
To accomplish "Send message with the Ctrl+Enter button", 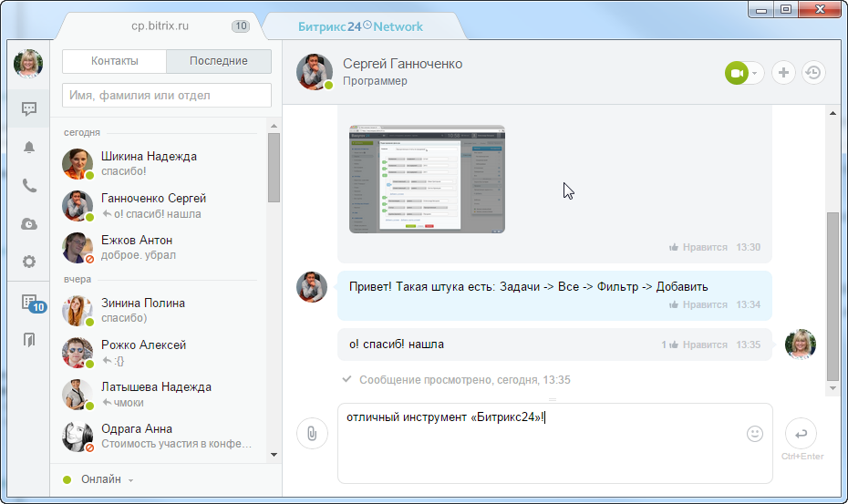I will pyautogui.click(x=801, y=434).
